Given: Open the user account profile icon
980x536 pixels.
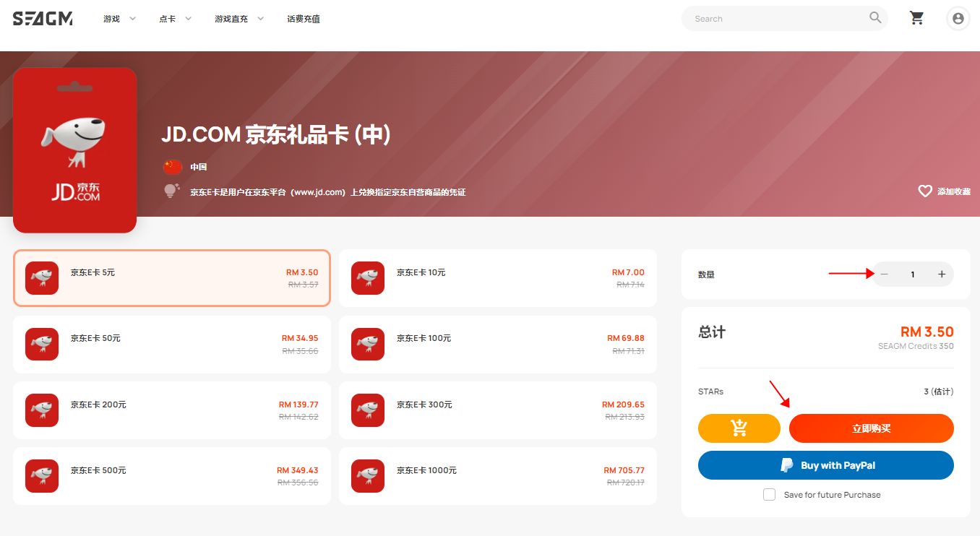Looking at the screenshot, I should tap(958, 19).
